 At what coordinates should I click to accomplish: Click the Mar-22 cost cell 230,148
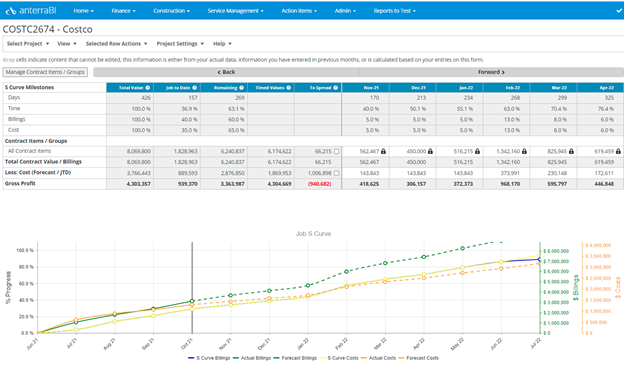[554, 173]
